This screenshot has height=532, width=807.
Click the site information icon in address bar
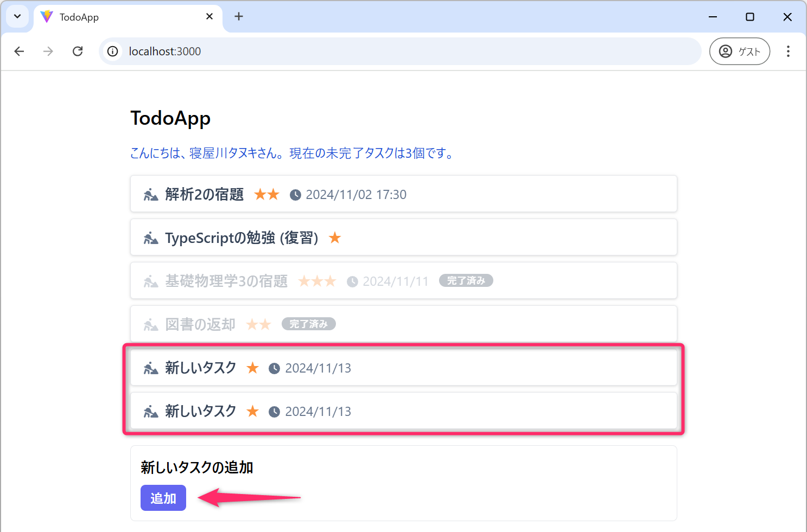point(112,52)
